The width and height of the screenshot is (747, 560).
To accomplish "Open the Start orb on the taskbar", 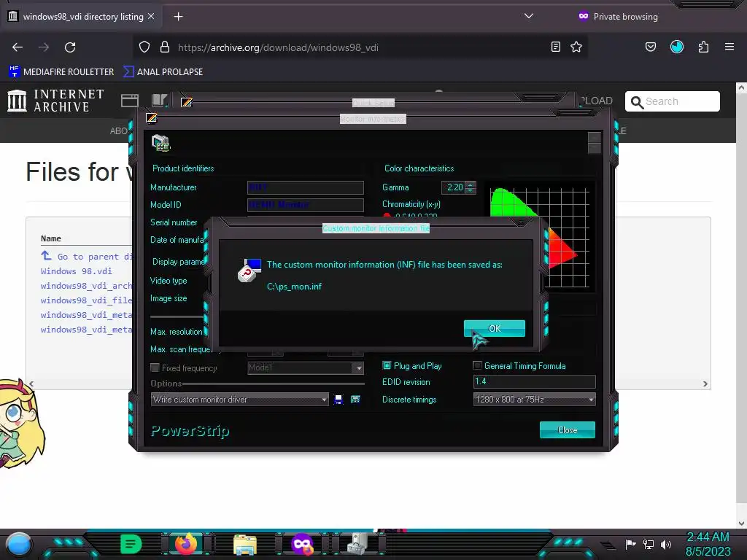I will pos(18,544).
